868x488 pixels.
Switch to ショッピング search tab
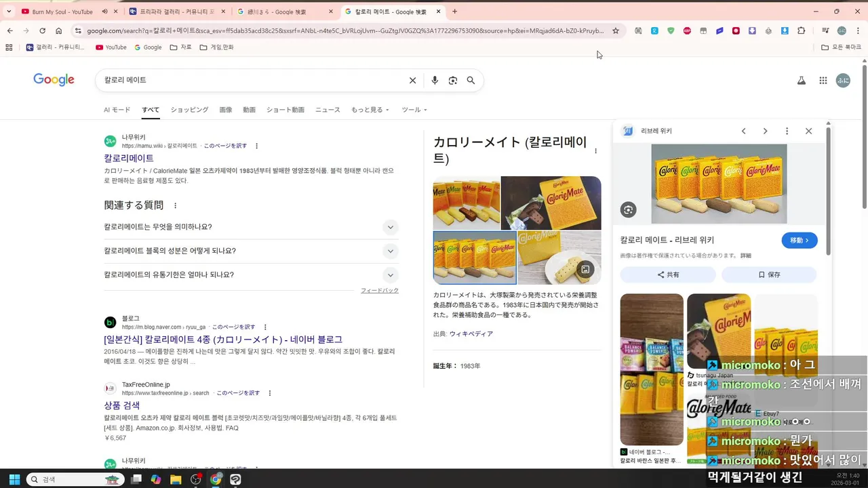(189, 110)
